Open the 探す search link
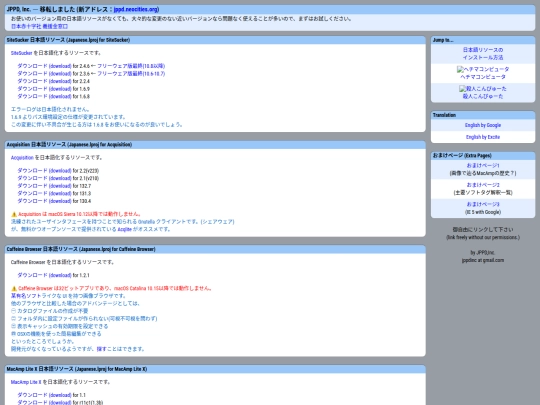Viewport: 540px width, 405px height. tap(101, 349)
